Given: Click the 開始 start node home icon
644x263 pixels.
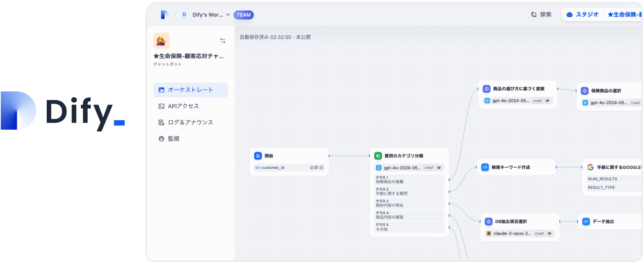Looking at the screenshot, I should coord(258,156).
